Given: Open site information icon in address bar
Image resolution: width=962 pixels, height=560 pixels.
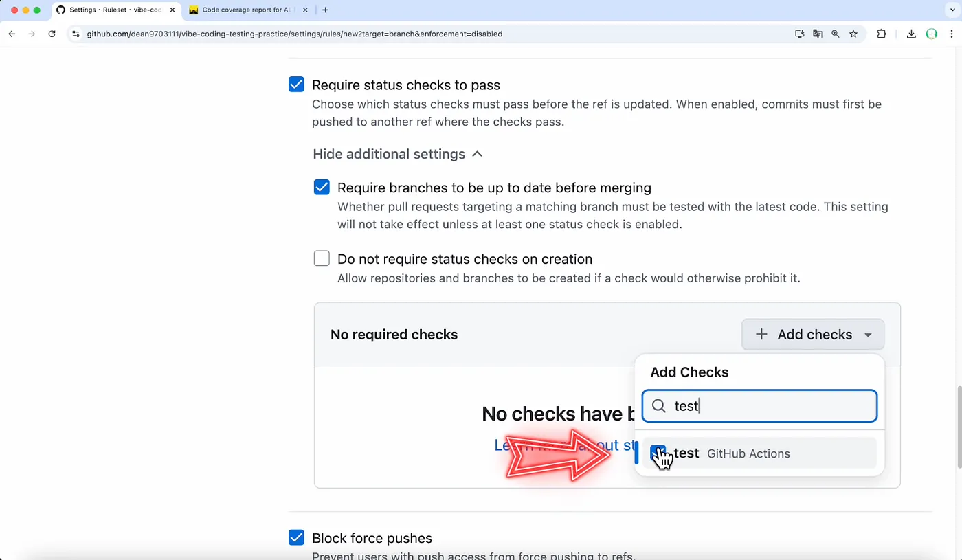Looking at the screenshot, I should [x=76, y=34].
